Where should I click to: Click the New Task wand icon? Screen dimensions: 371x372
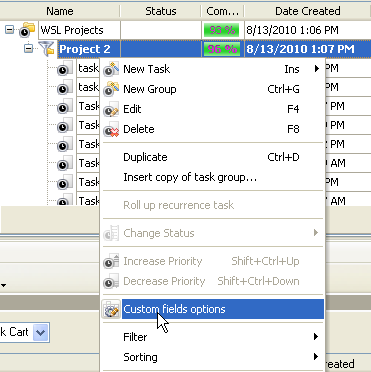(111, 69)
